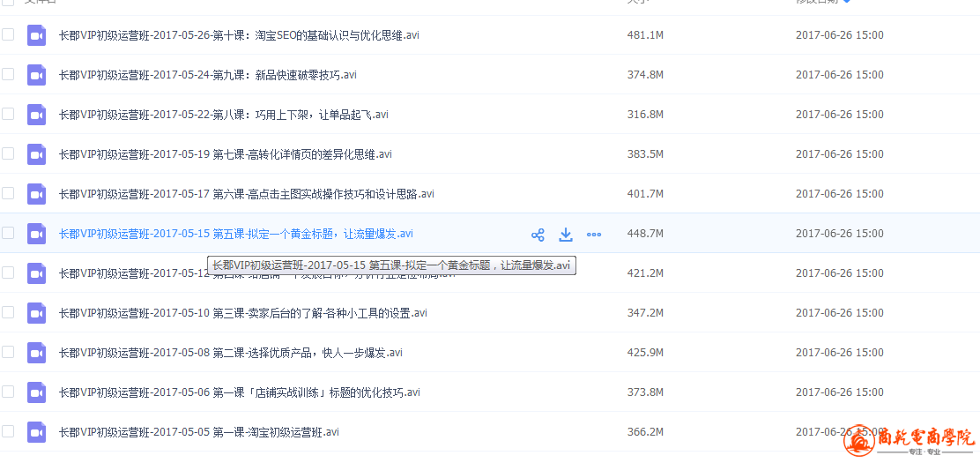Click the 401.7M file size value

[645, 194]
